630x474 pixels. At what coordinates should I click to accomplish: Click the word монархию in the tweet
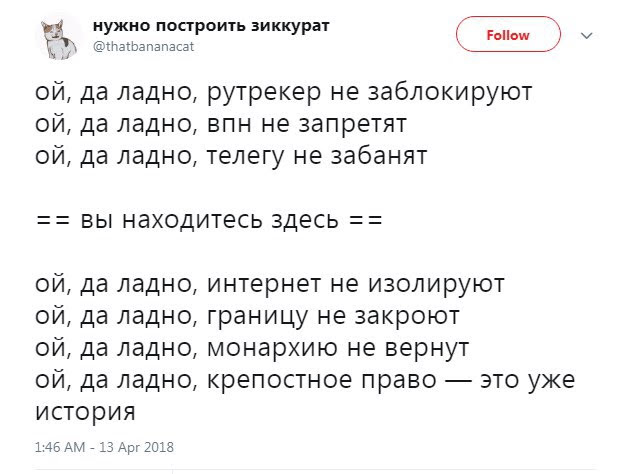(274, 348)
